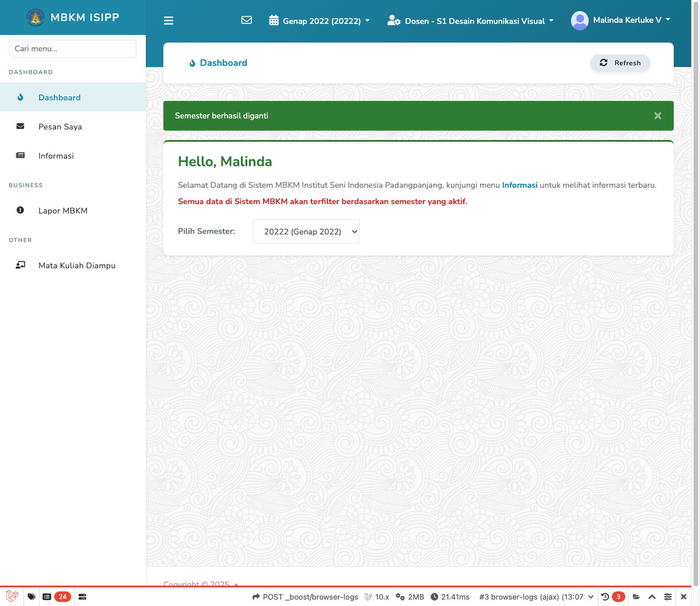Click the Laravel logo in debug bar
The image size is (700, 606).
(12, 597)
